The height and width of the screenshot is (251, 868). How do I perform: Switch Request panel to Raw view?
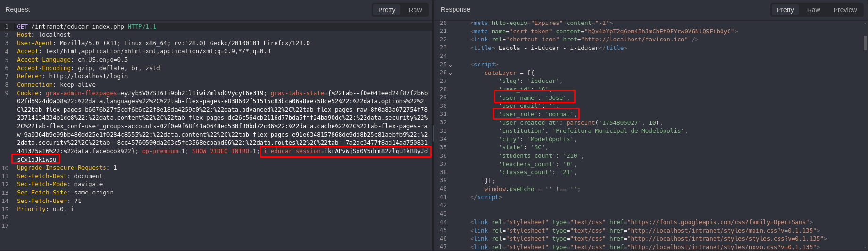click(415, 10)
